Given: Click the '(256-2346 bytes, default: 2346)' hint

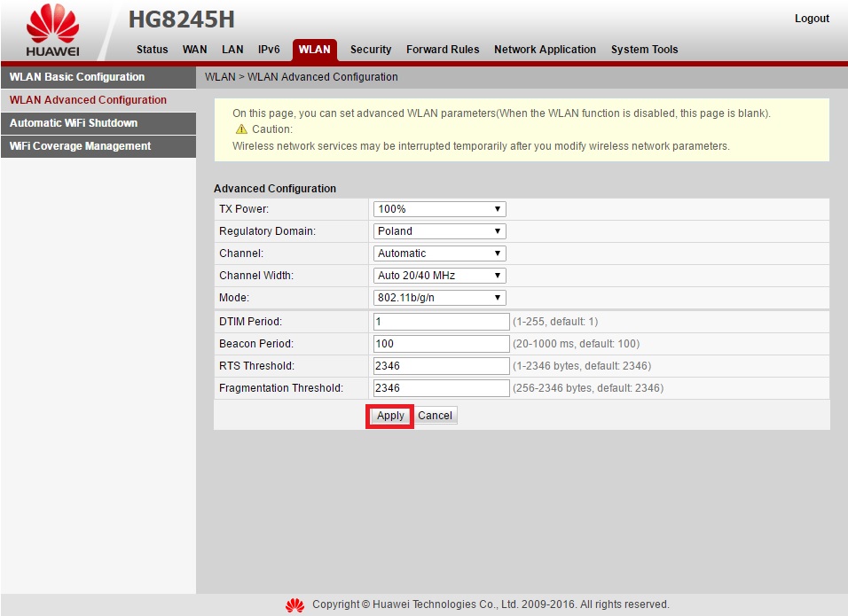Looking at the screenshot, I should click(x=588, y=388).
